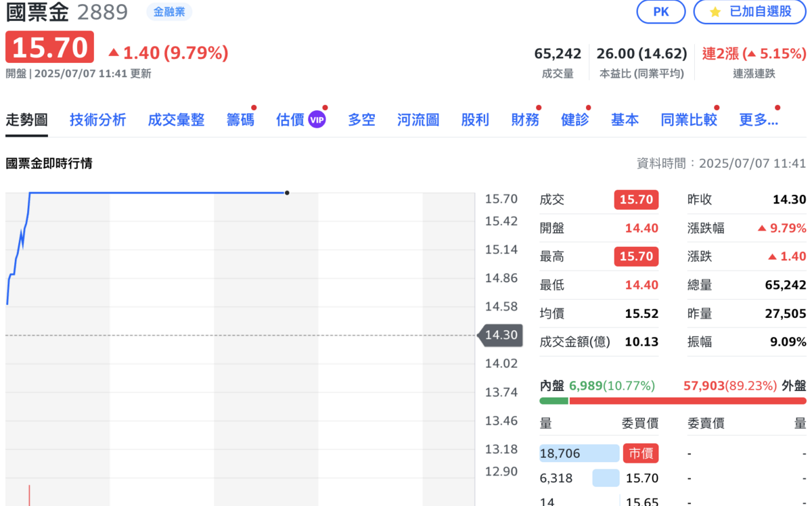This screenshot has width=812, height=506.
Task: Click the 振幅 value 9.09%
Action: pos(788,342)
